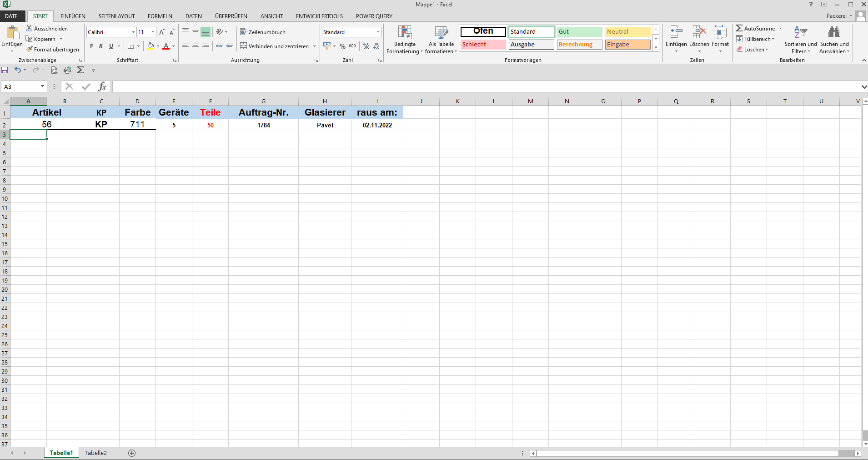Viewport: 868px width, 460px height.
Task: Click the horizontal scrollbar right arrow
Action: 858,453
